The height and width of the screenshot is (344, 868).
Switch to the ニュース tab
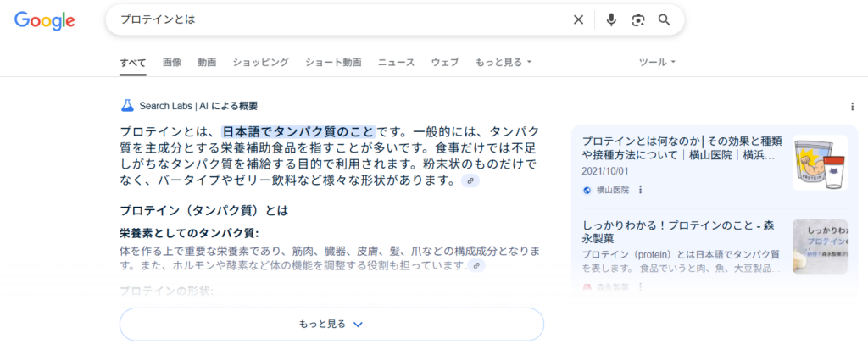point(397,62)
